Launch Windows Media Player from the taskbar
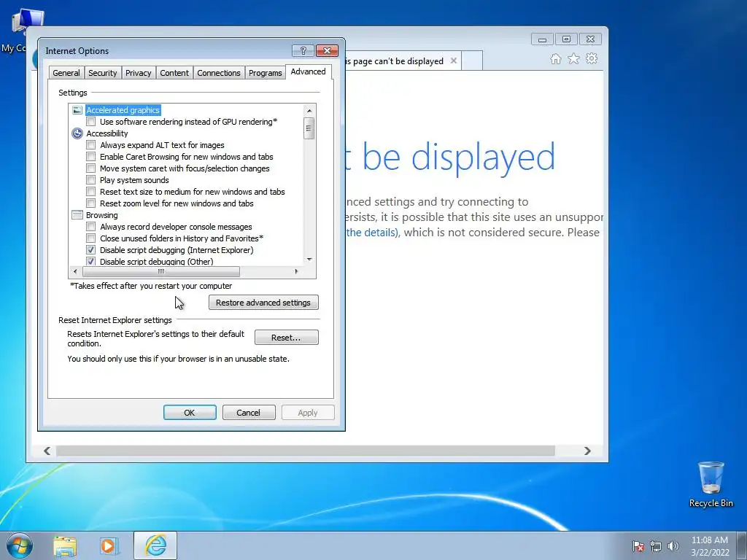747x560 pixels. click(x=109, y=546)
